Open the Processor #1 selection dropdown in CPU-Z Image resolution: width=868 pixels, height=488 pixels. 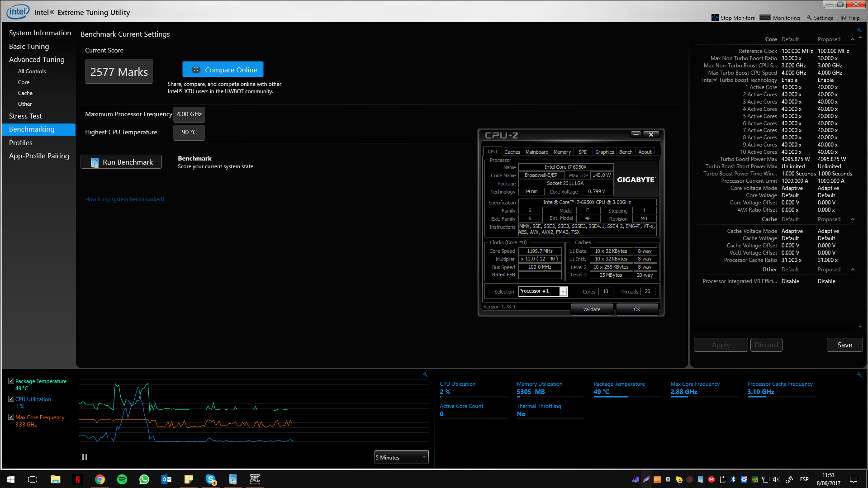(x=542, y=291)
